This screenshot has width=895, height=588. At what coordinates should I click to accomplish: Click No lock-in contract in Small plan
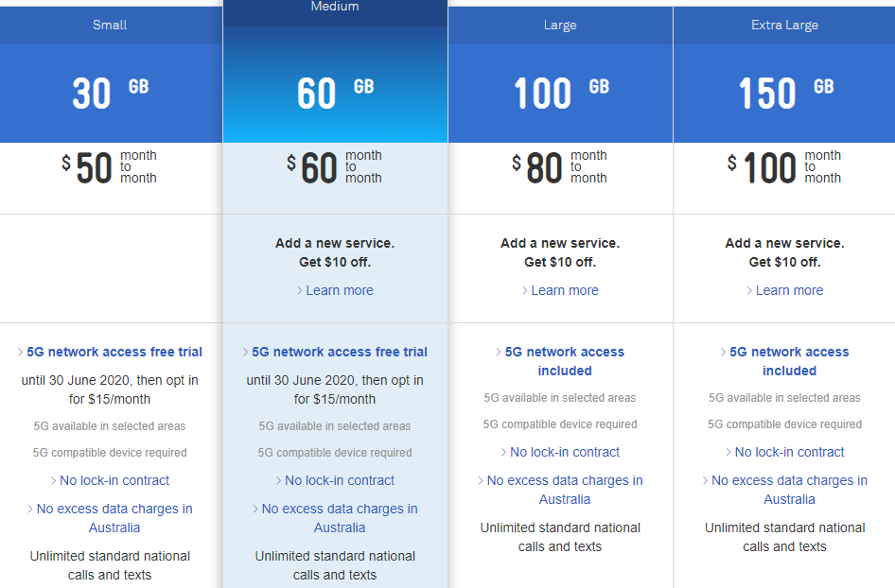tap(114, 480)
